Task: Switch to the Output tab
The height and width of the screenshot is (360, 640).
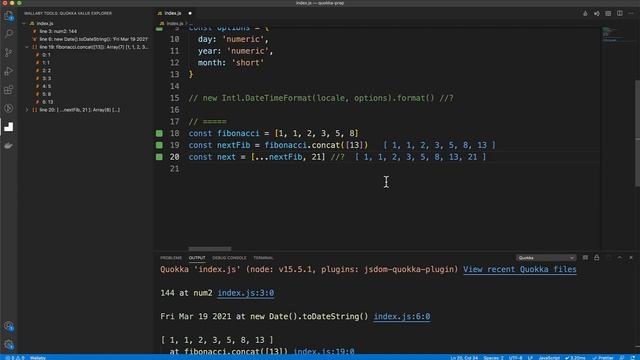Action: (x=197, y=258)
